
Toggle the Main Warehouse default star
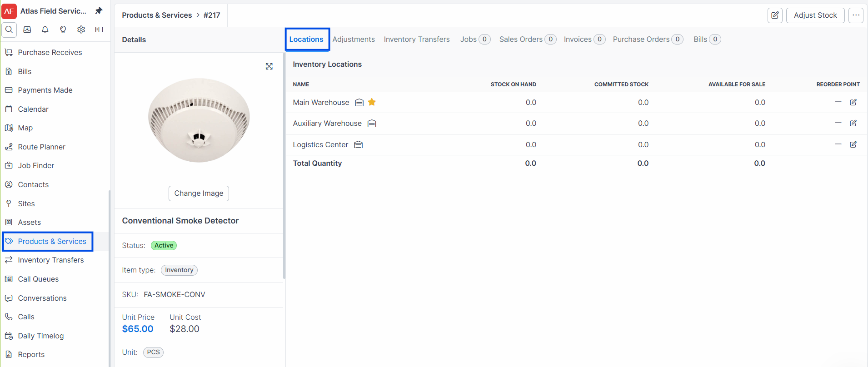(x=372, y=102)
